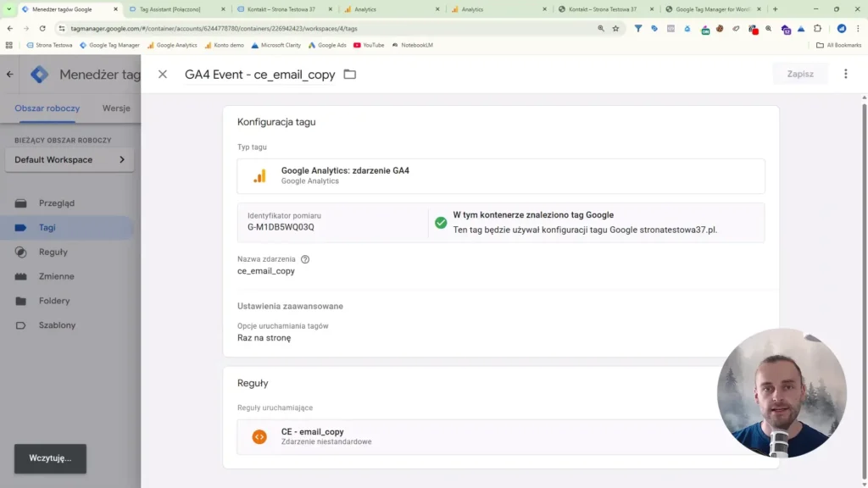Image resolution: width=868 pixels, height=488 pixels.
Task: Click the Google Tag Manager logo
Action: (39, 75)
